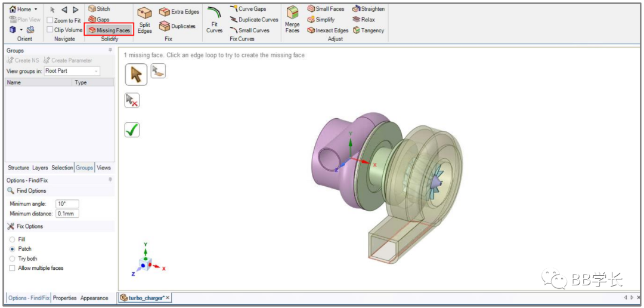Select the Curve Gaps tool

pos(247,8)
